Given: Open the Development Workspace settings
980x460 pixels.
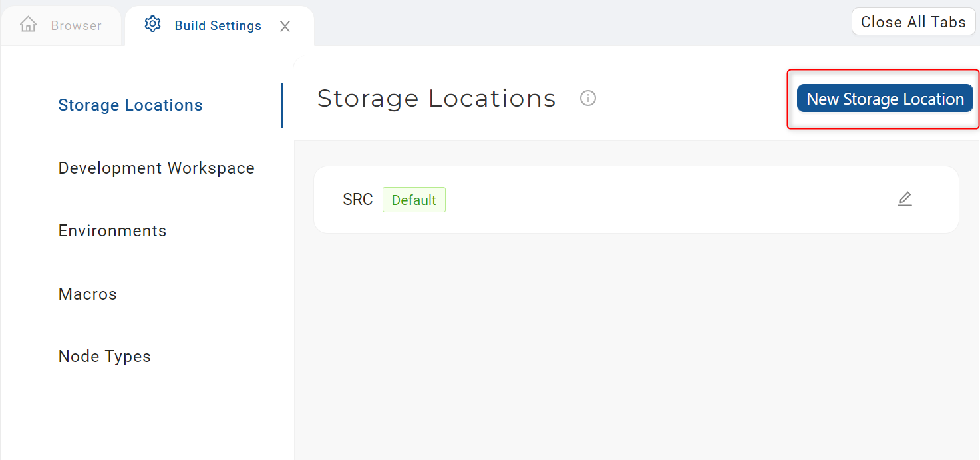Looking at the screenshot, I should (x=156, y=168).
